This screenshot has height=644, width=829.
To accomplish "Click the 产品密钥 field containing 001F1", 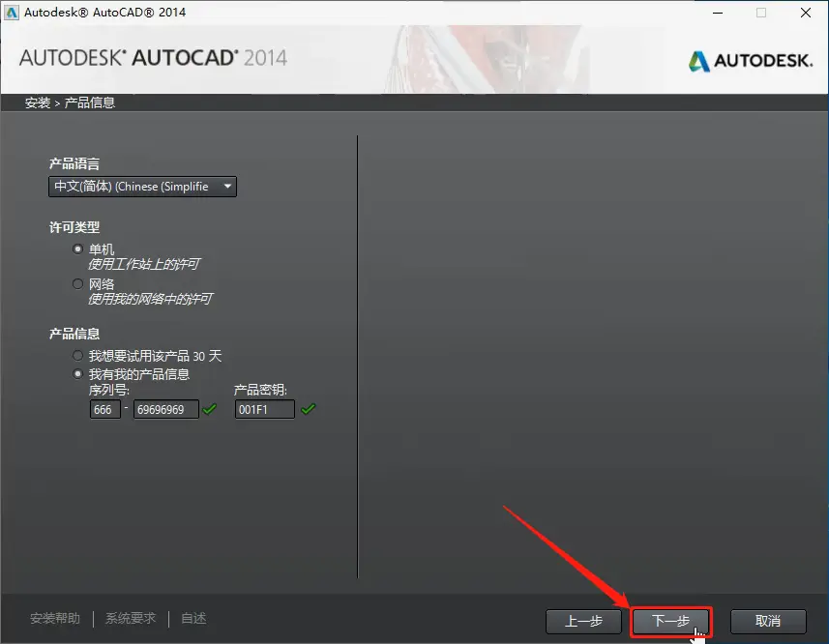I will (x=265, y=409).
